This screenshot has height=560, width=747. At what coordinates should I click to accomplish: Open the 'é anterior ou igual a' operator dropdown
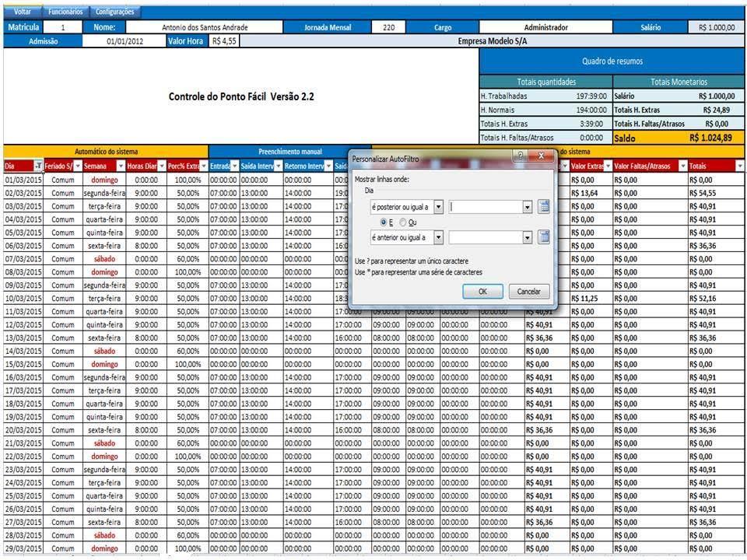(438, 237)
